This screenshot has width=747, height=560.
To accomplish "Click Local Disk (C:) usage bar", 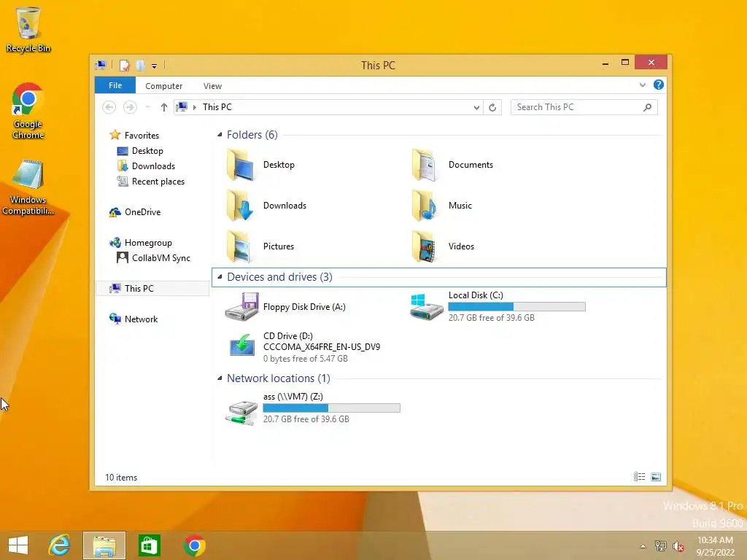I will point(517,307).
